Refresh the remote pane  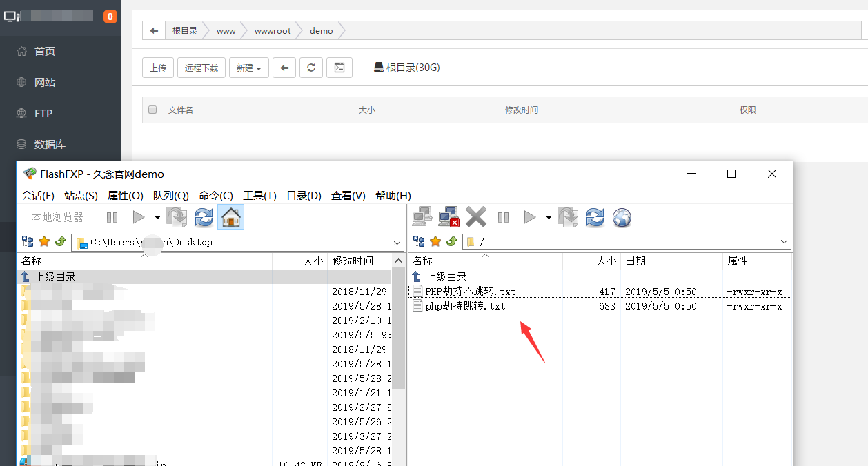coord(595,217)
